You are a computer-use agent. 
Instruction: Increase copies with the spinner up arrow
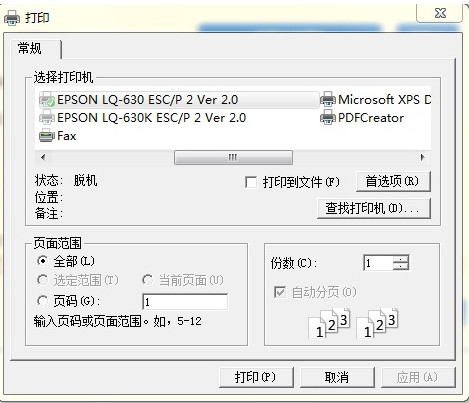tap(401, 259)
